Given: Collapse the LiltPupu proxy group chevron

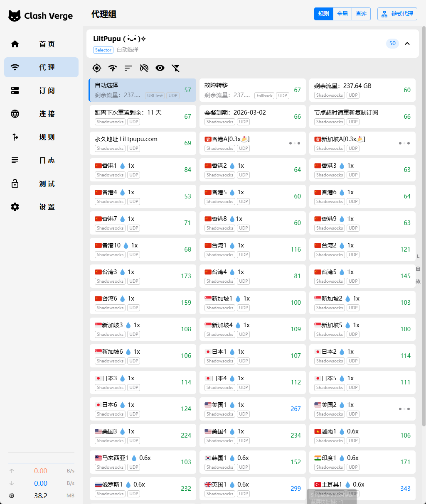Looking at the screenshot, I should click(x=407, y=44).
